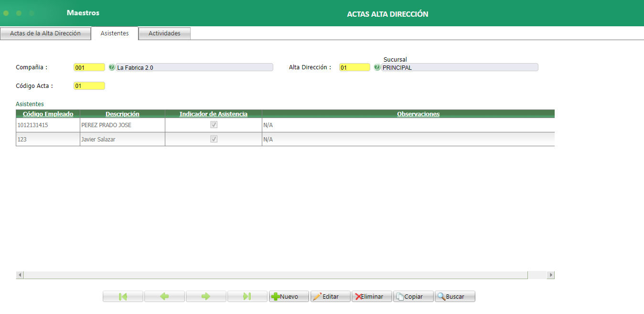The height and width of the screenshot is (314, 644).
Task: Click the La Fabrica 2.0 company name field
Action: [194, 67]
